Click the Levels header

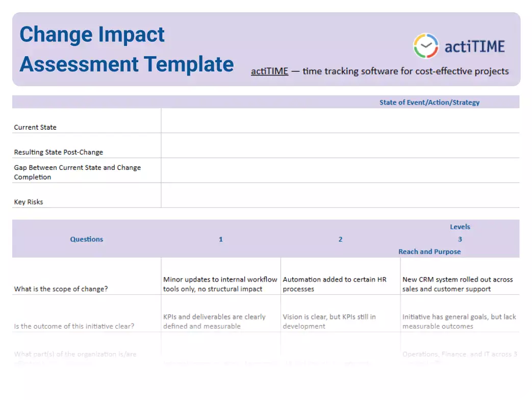(x=460, y=227)
